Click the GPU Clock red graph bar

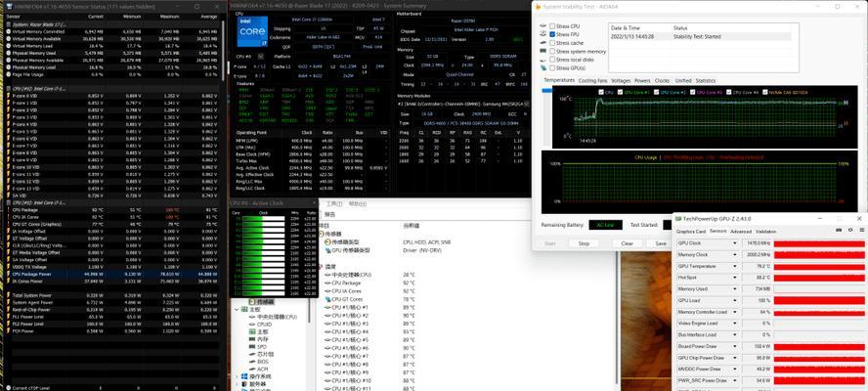click(x=819, y=243)
